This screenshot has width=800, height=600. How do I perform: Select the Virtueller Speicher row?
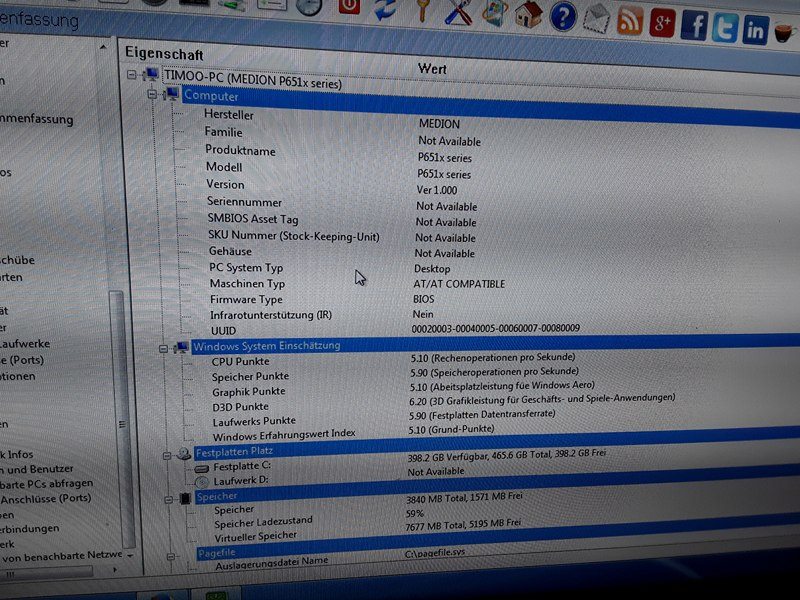(x=256, y=536)
